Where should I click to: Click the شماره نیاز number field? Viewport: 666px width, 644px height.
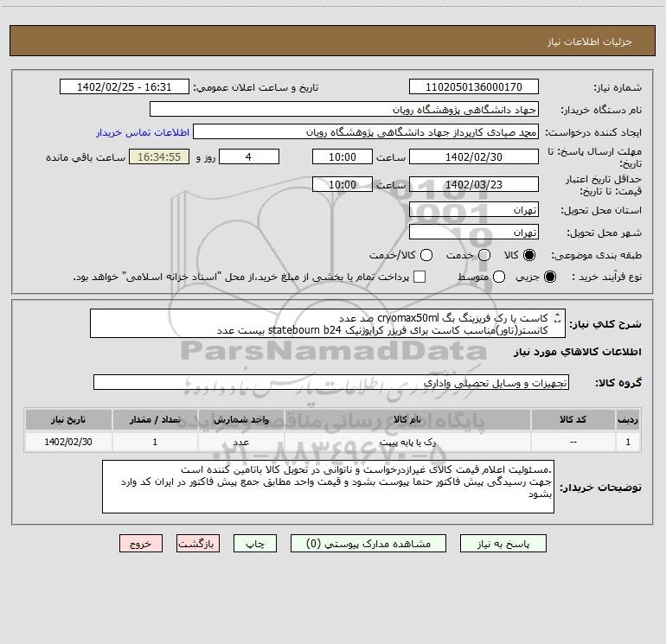tap(474, 87)
